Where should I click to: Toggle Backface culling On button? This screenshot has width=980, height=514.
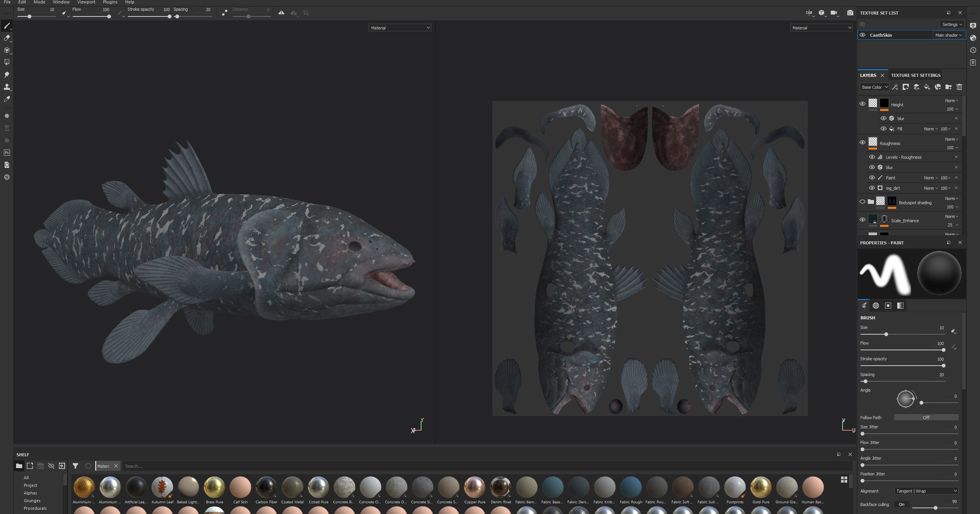tap(902, 505)
